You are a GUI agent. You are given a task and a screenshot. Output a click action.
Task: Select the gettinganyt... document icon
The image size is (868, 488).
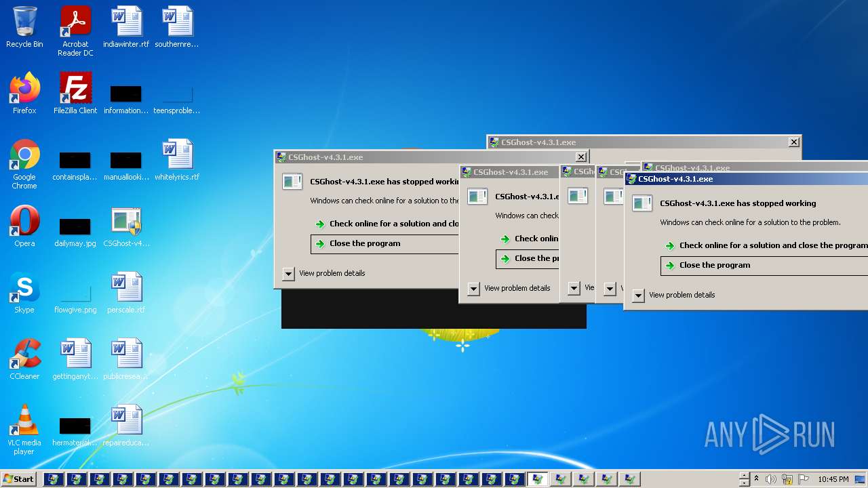tap(75, 359)
